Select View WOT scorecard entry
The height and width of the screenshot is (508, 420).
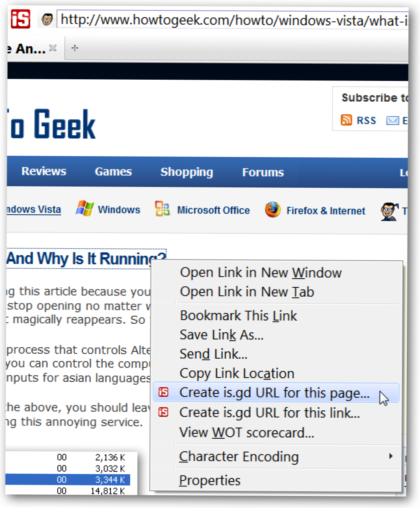[x=246, y=432]
